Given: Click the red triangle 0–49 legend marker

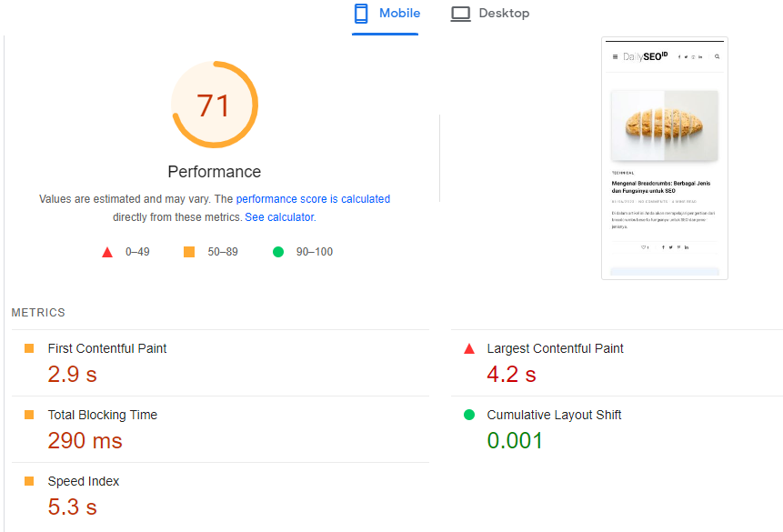Looking at the screenshot, I should 106,251.
